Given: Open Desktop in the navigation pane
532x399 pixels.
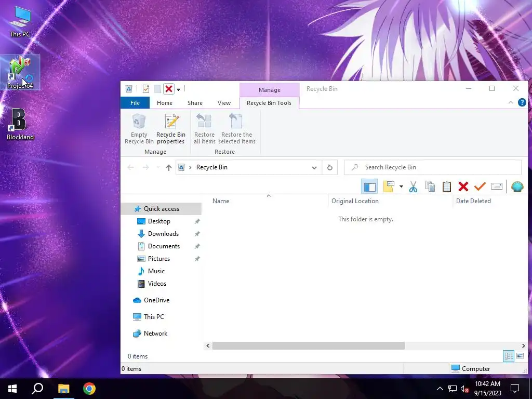Looking at the screenshot, I should pos(159,221).
